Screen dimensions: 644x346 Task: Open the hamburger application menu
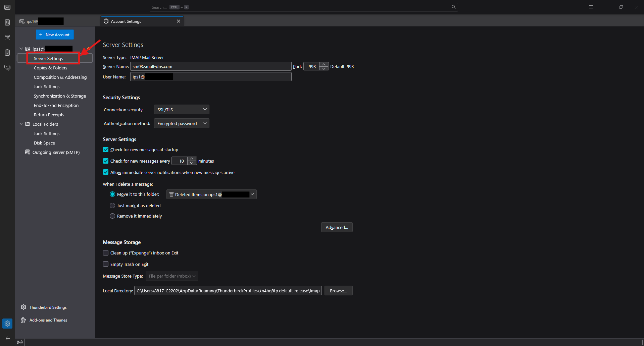(x=591, y=7)
